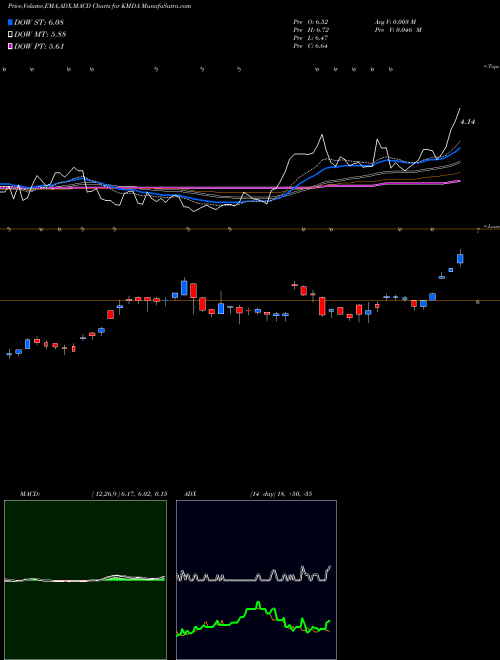Click the 'Avg V: 0.003 M' value

(395, 22)
